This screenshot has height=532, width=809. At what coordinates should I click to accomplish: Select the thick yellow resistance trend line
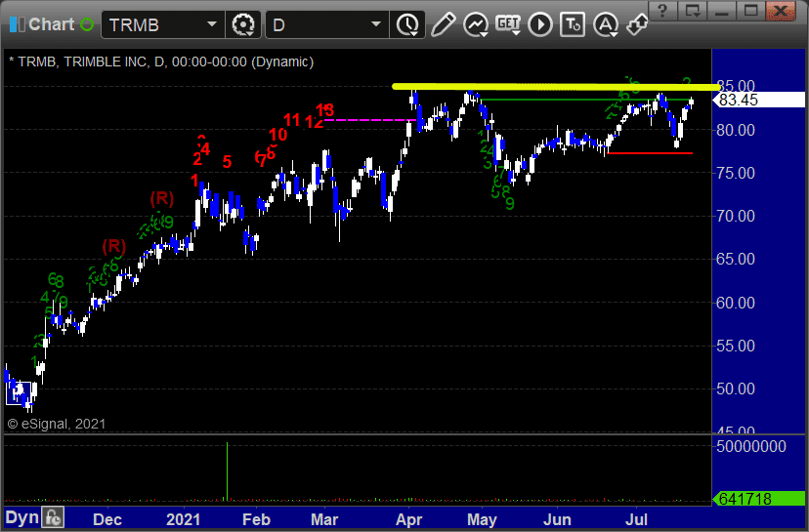556,87
